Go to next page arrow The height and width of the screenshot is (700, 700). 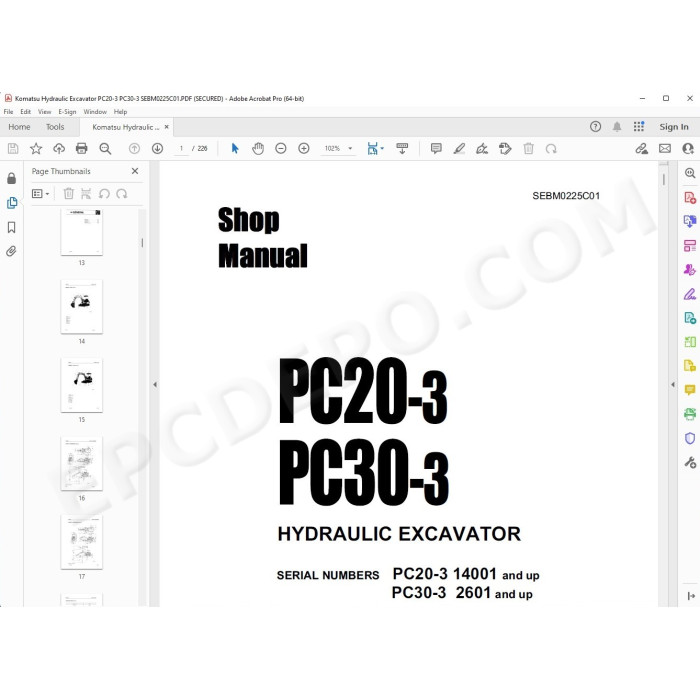click(x=157, y=149)
